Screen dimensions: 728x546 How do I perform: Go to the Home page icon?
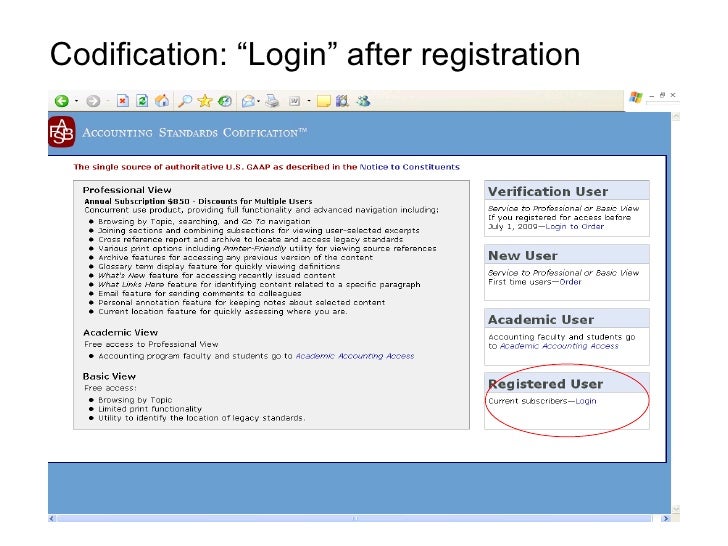[x=162, y=101]
